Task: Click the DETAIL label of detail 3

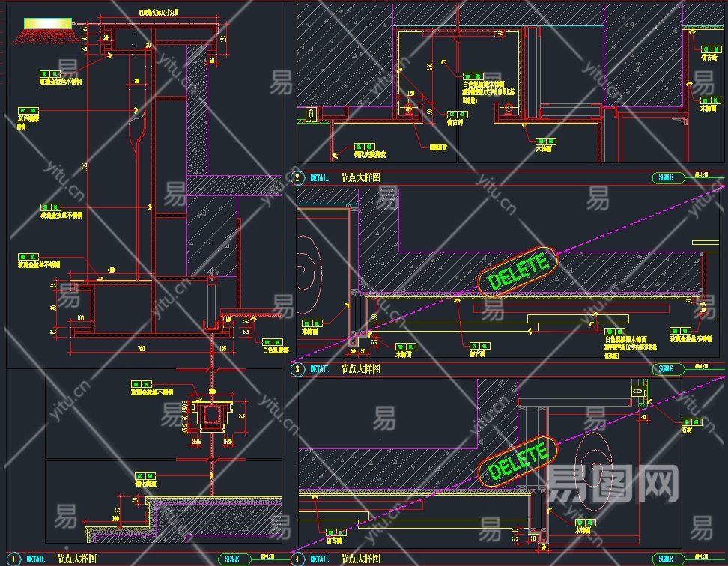Action: point(319,369)
